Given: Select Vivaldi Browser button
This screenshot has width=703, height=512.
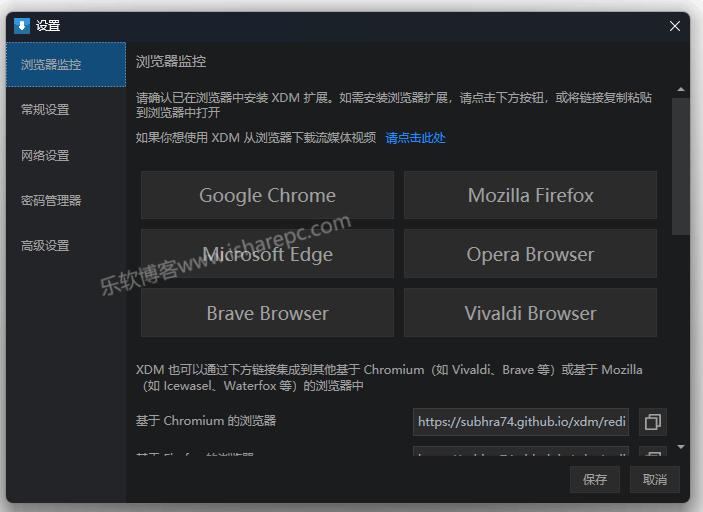Looking at the screenshot, I should (x=530, y=312).
